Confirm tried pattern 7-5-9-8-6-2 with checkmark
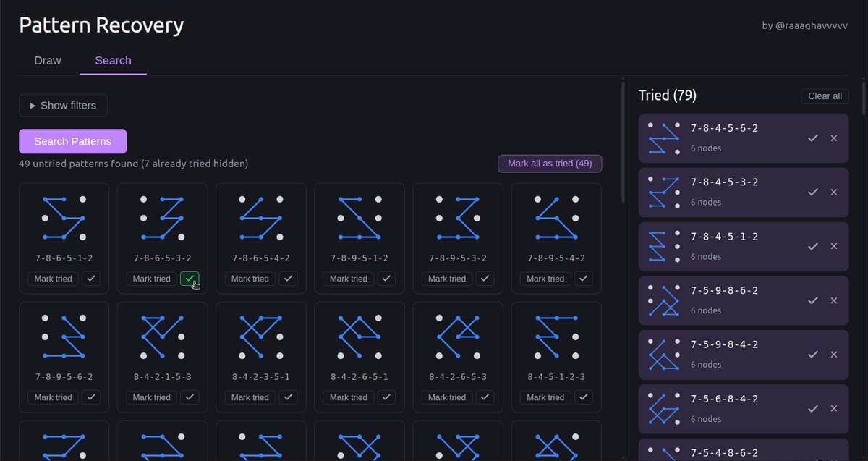The image size is (868, 461). pyautogui.click(x=813, y=300)
